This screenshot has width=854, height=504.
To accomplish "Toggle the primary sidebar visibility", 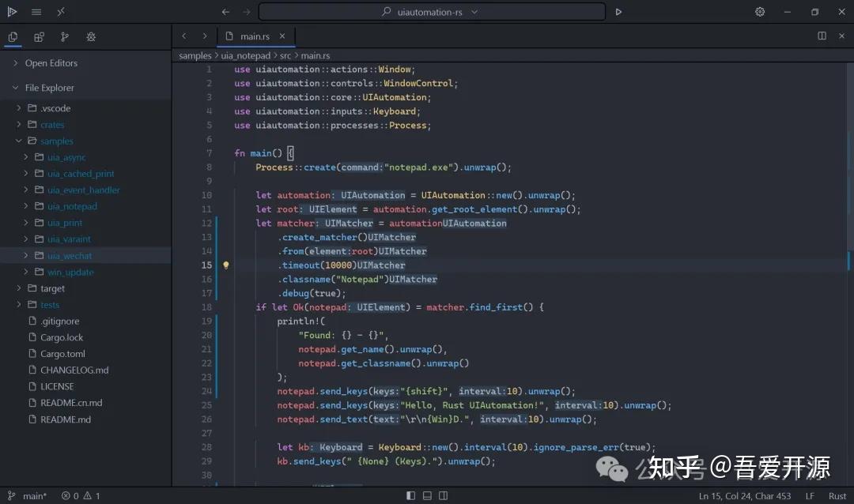I will [x=410, y=495].
